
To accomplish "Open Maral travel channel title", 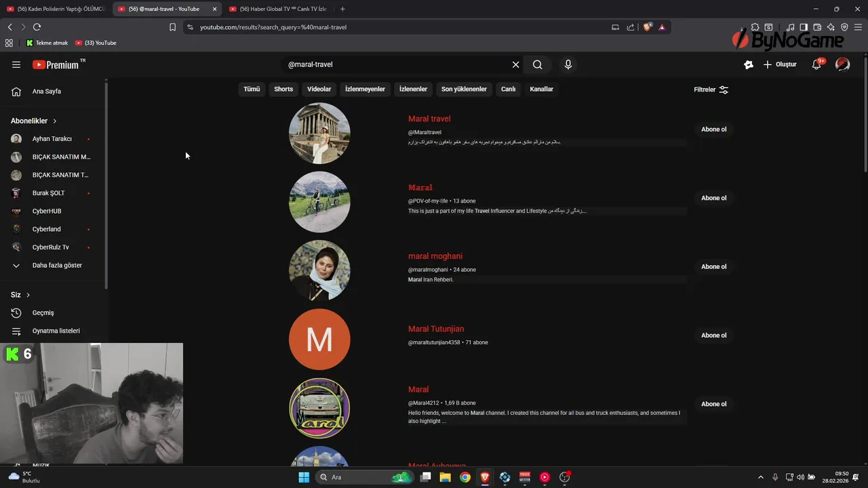I will (x=429, y=119).
